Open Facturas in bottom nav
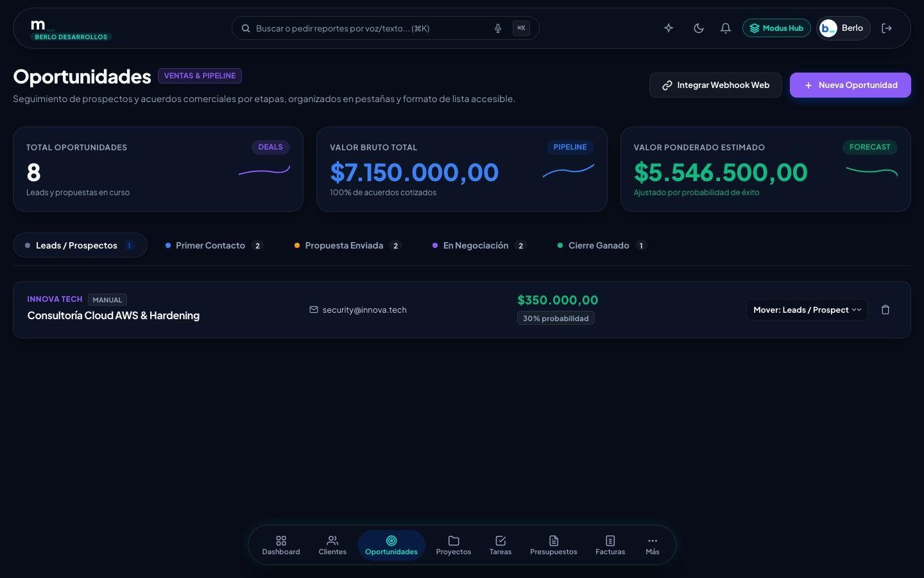 pos(610,545)
